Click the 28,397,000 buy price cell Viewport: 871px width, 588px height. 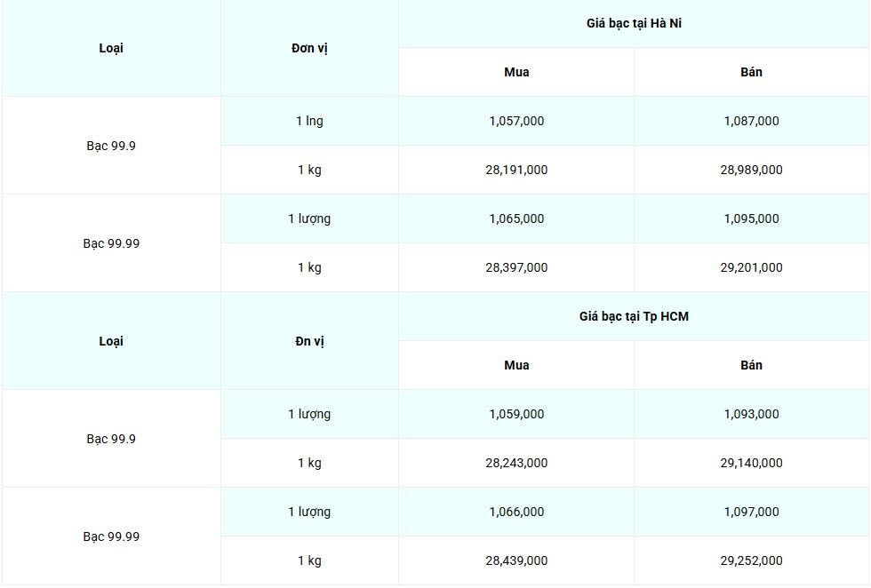click(x=516, y=267)
